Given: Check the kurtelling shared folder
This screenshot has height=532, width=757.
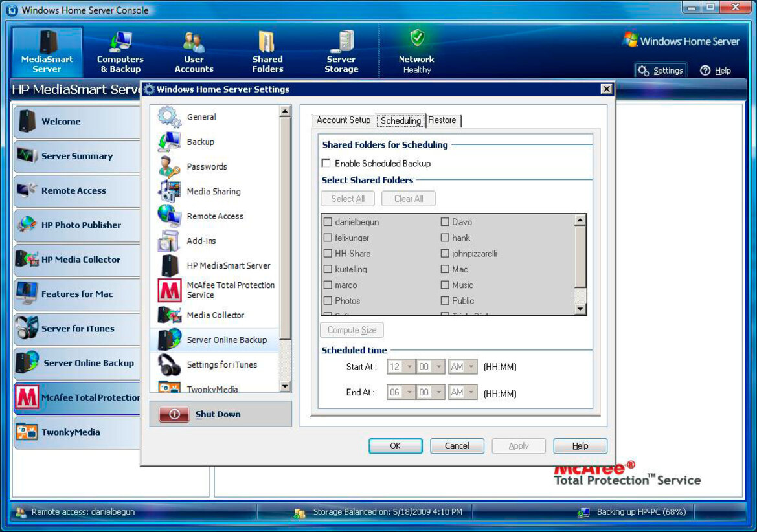Looking at the screenshot, I should (328, 269).
